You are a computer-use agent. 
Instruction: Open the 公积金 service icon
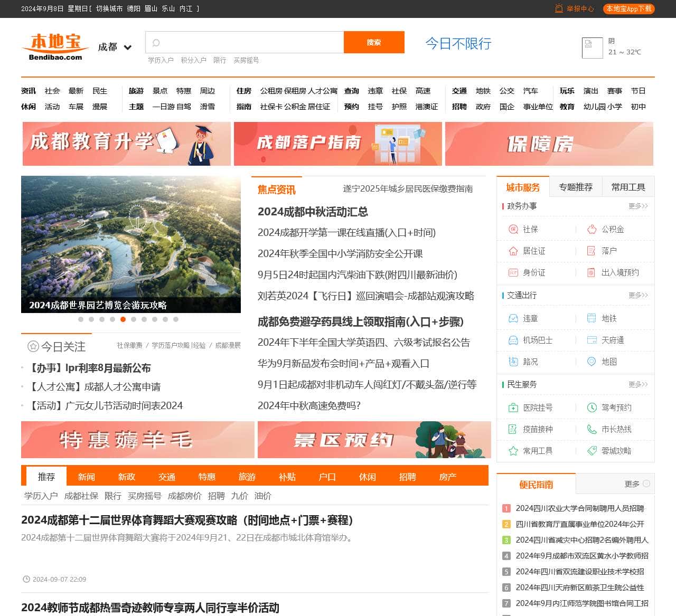click(591, 229)
